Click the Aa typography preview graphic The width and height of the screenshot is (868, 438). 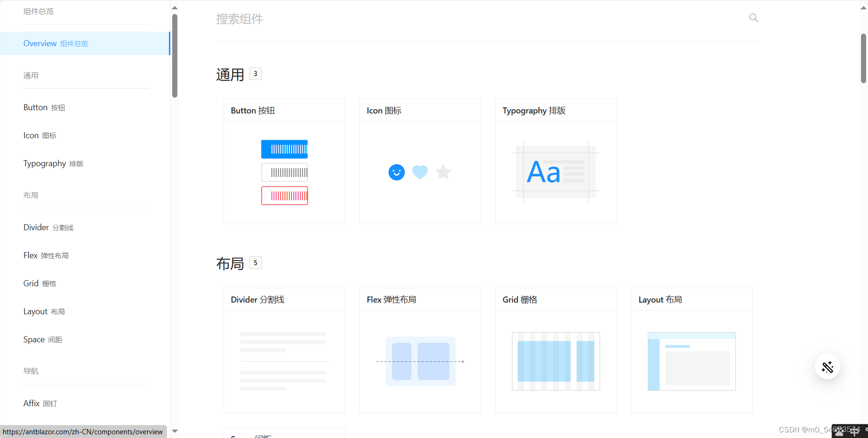pos(555,172)
